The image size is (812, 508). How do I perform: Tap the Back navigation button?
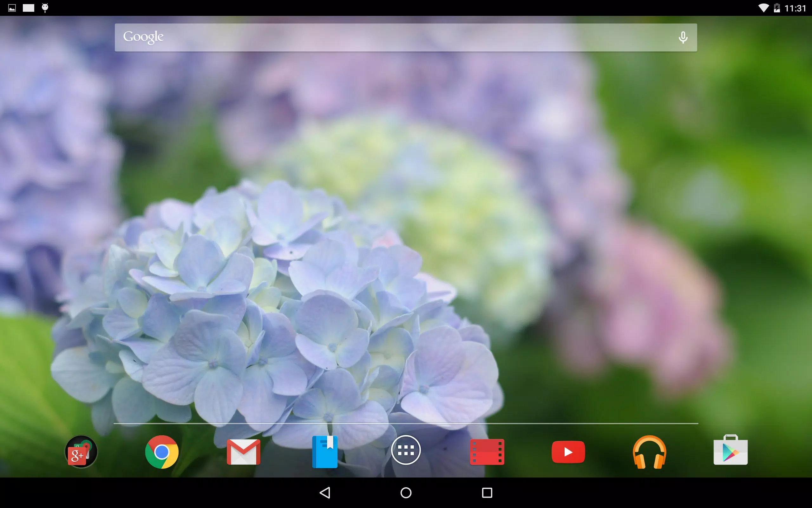[325, 492]
